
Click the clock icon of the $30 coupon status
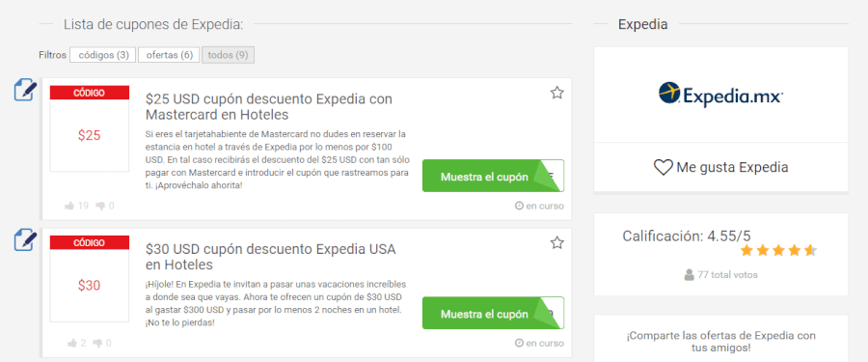click(x=519, y=343)
